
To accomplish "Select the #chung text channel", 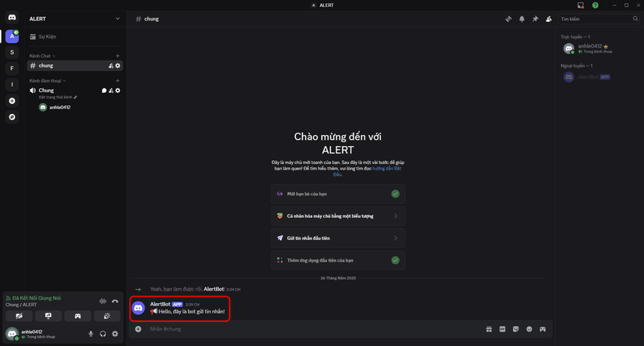I will (x=75, y=66).
